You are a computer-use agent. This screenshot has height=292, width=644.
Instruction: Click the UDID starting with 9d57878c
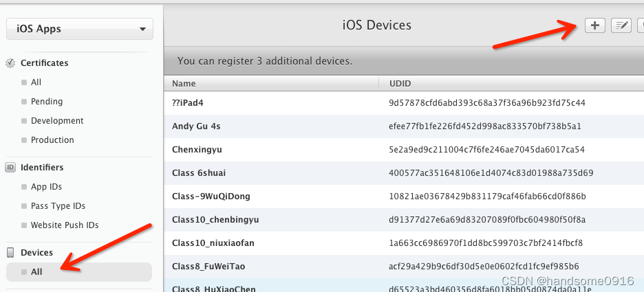(x=486, y=103)
